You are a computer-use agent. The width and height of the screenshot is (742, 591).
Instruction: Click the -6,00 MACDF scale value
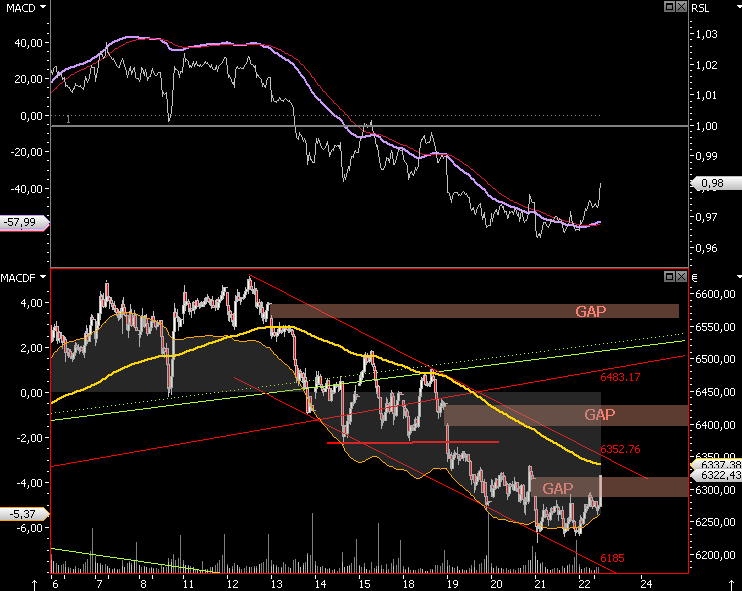click(x=29, y=528)
